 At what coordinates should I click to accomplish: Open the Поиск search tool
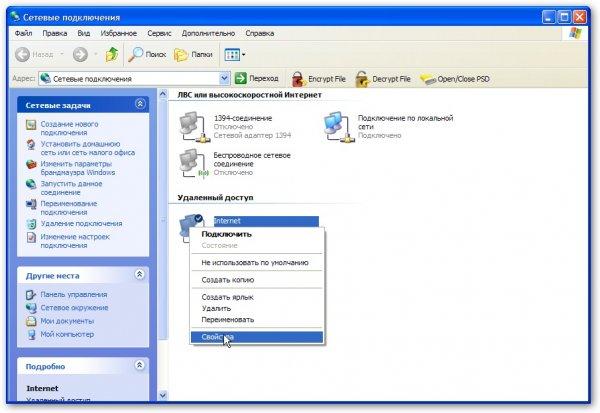click(x=148, y=54)
